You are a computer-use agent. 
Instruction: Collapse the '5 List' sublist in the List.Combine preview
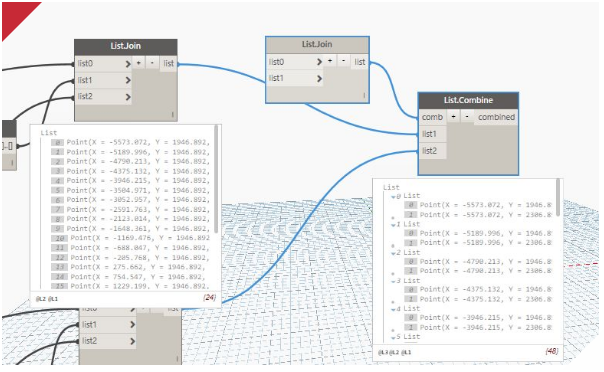[394, 337]
